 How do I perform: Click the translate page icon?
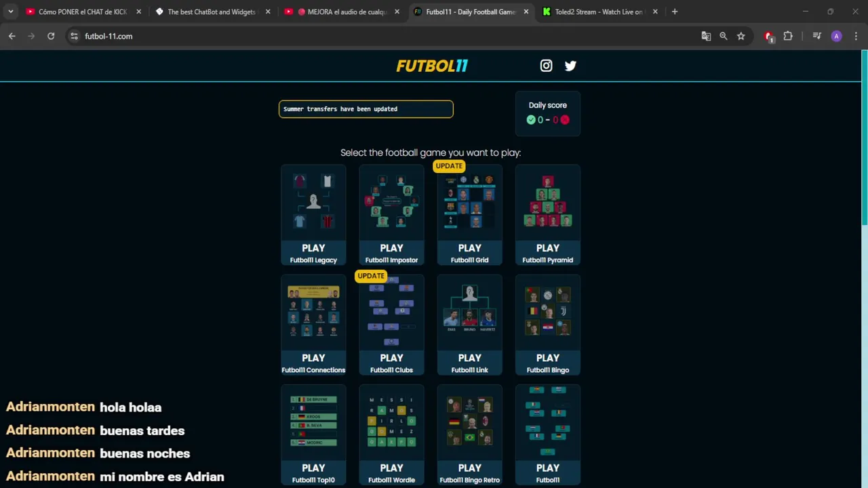coord(706,36)
